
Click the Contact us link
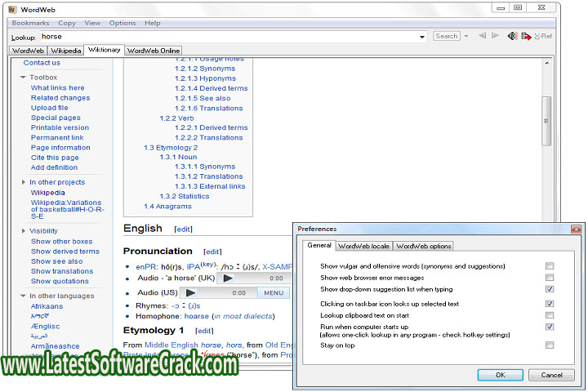(x=42, y=63)
